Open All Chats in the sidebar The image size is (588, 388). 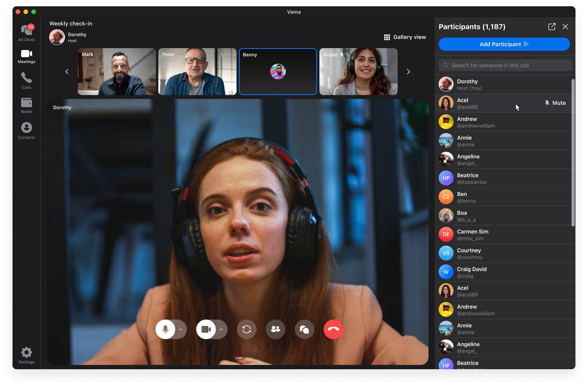pos(27,33)
